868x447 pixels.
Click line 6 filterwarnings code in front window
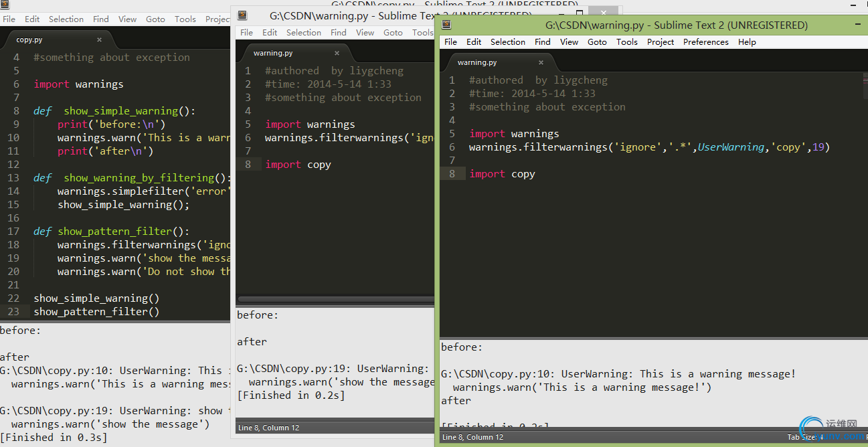point(649,147)
